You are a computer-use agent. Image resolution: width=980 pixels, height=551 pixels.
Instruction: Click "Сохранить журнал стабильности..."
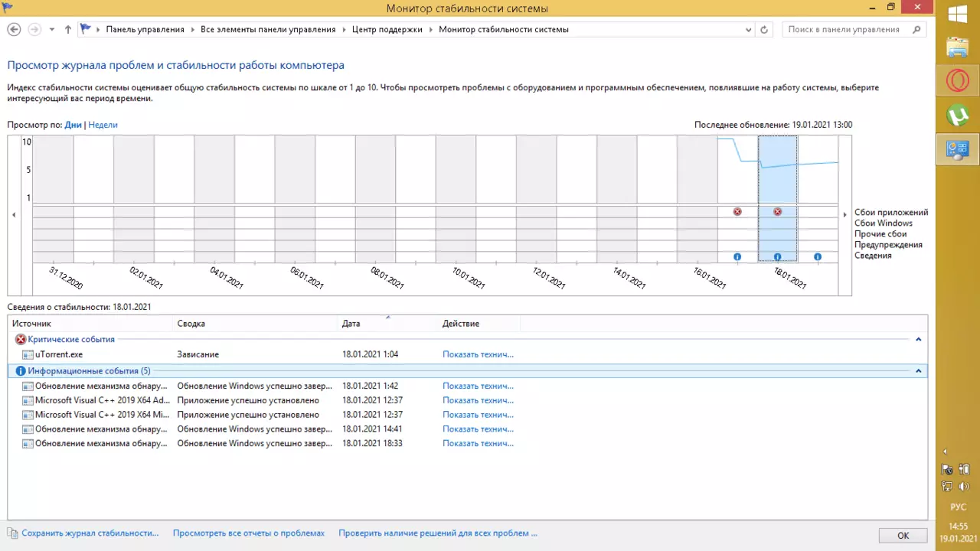click(x=90, y=533)
